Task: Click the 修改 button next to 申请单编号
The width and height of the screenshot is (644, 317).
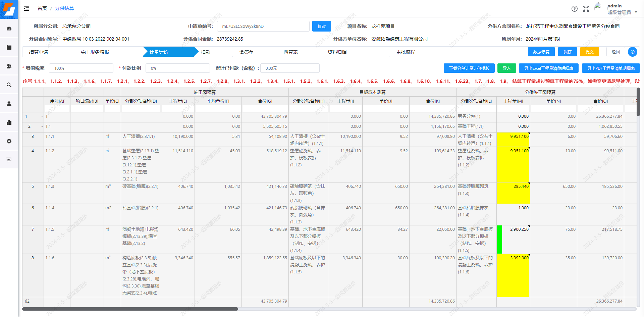Action: 321,26
